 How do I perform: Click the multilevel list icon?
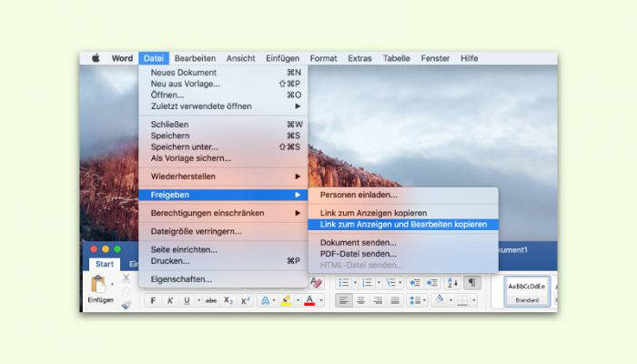pyautogui.click(x=390, y=282)
